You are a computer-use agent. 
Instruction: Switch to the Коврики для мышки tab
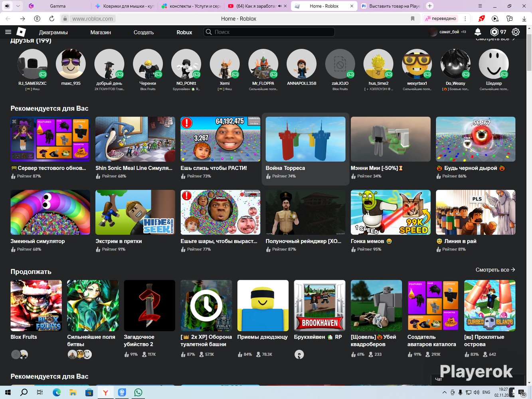[125, 6]
